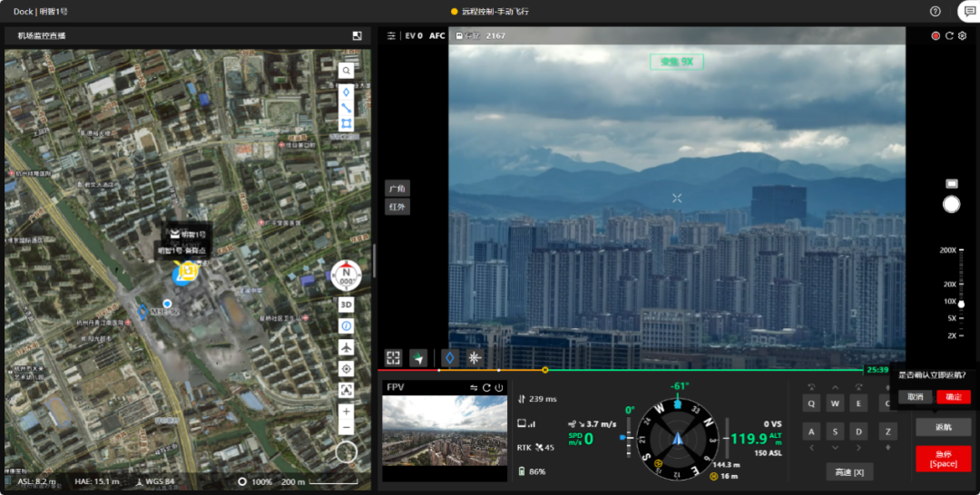The image size is (980, 495).
Task: Cancel the return-home confirmation (取消)
Action: click(915, 397)
